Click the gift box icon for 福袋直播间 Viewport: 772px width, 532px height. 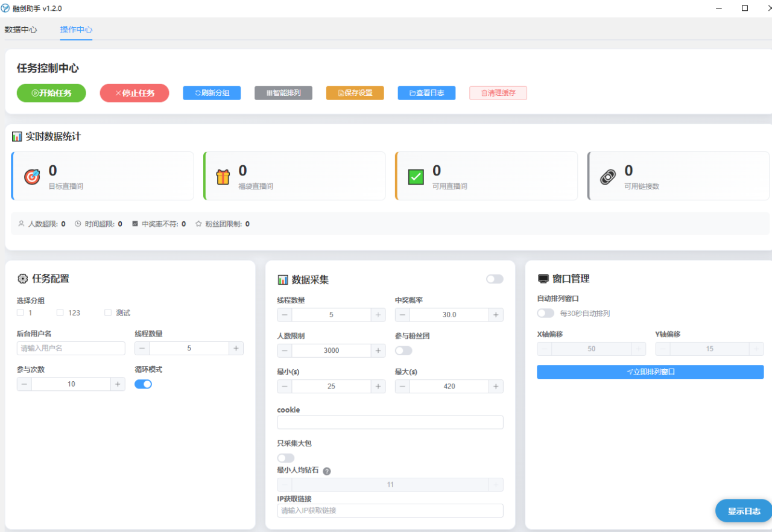click(223, 177)
